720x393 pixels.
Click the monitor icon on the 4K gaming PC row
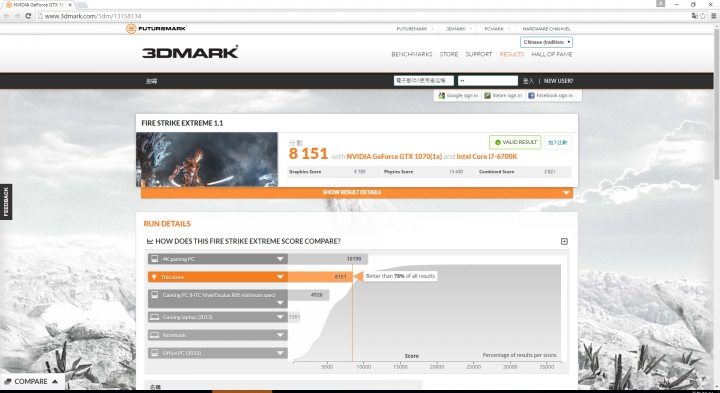(x=155, y=259)
